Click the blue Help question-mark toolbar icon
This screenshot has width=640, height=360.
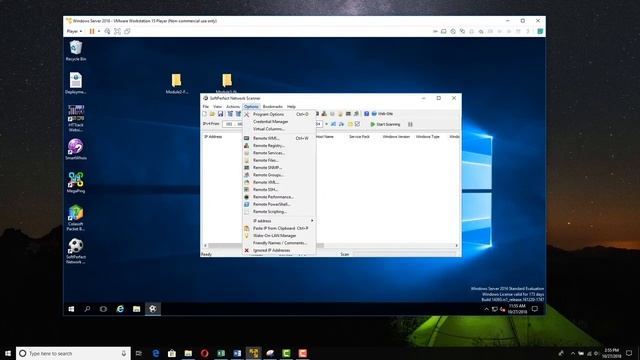coord(367,114)
